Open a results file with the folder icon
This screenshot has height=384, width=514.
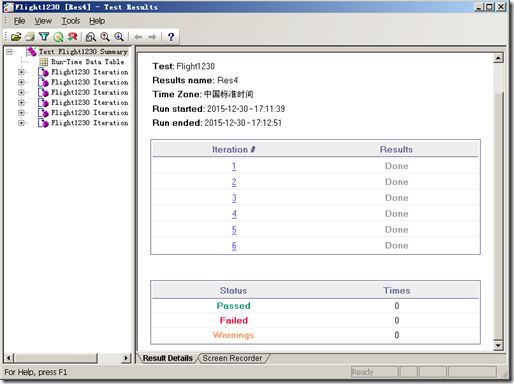coord(16,37)
